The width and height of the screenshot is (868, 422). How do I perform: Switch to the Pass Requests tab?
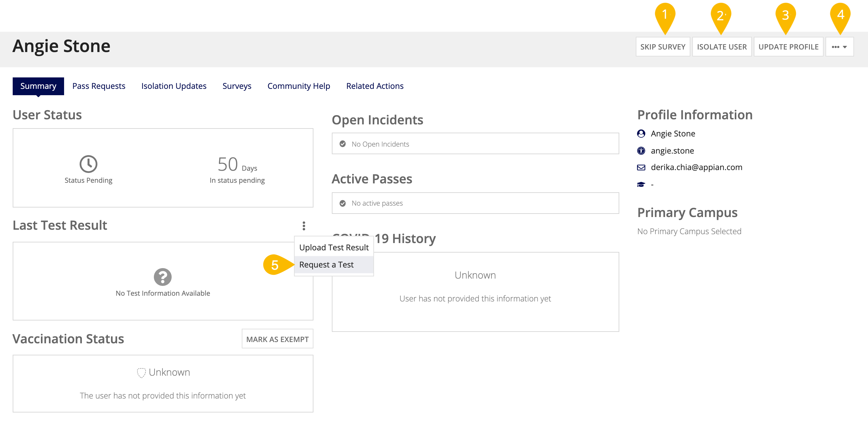pos(99,86)
